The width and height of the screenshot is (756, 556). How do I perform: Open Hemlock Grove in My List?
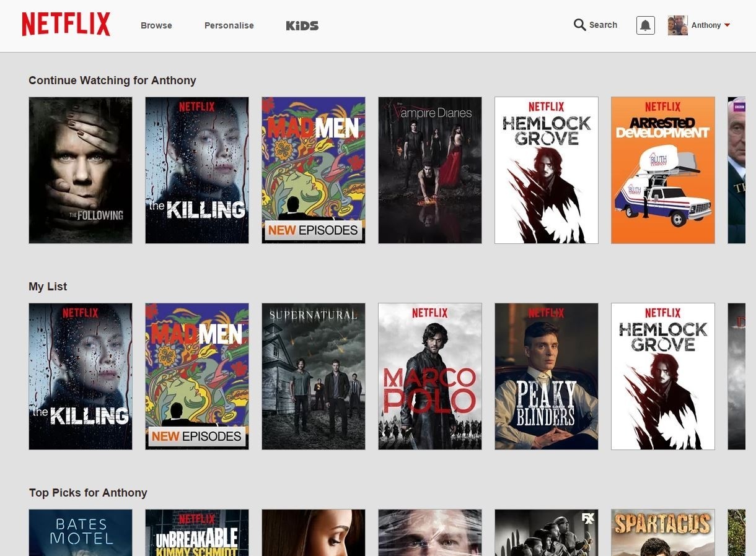coord(663,376)
